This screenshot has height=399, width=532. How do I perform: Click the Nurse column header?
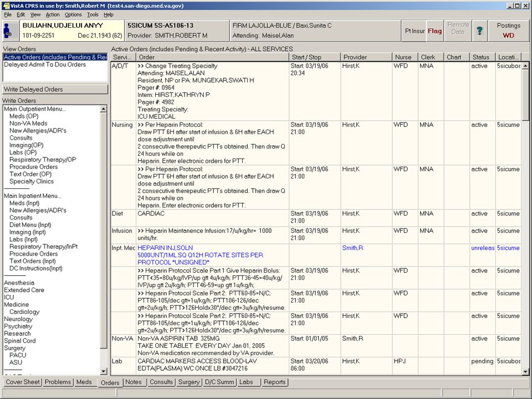(x=405, y=57)
